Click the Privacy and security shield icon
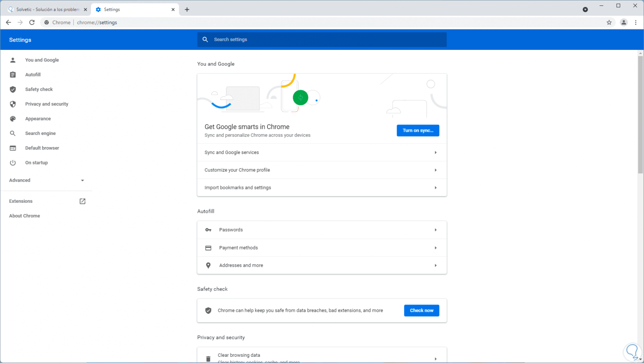This screenshot has height=363, width=644. pyautogui.click(x=13, y=104)
